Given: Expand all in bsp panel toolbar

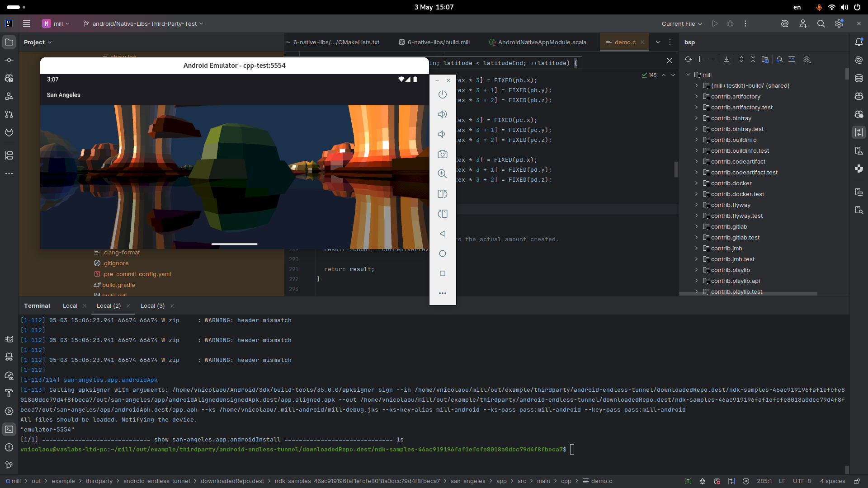Looking at the screenshot, I should coord(741,59).
